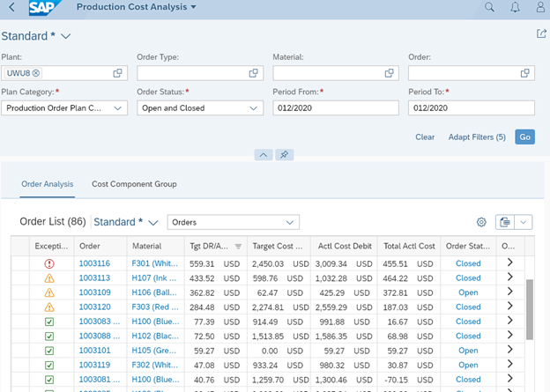Switch to the Cost Component Group tab
550x392 pixels.
(x=134, y=184)
